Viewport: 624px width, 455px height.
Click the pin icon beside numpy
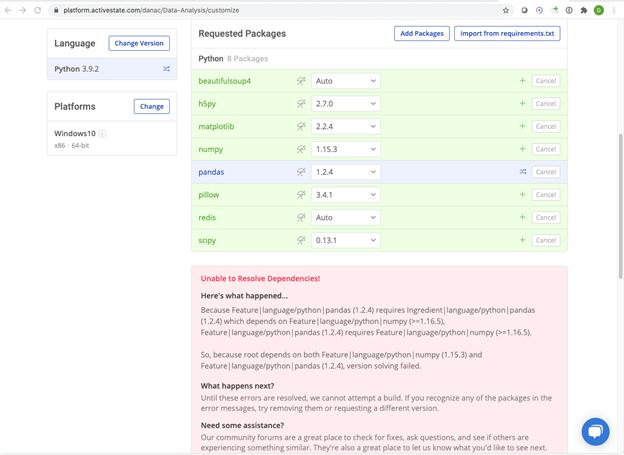tap(300, 149)
